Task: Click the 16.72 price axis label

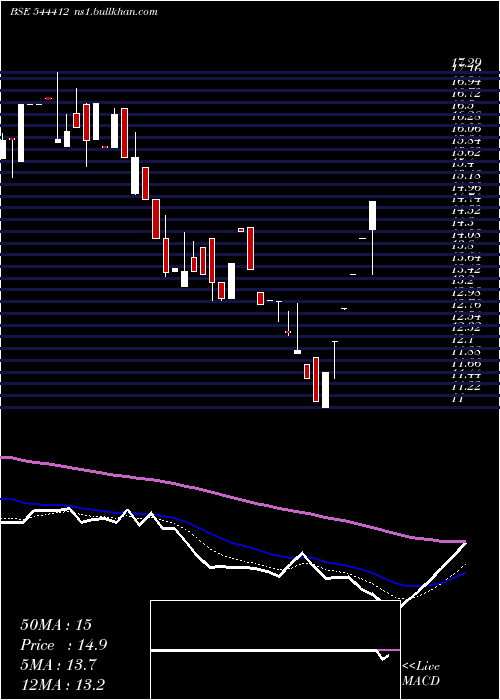Action: 466,94
